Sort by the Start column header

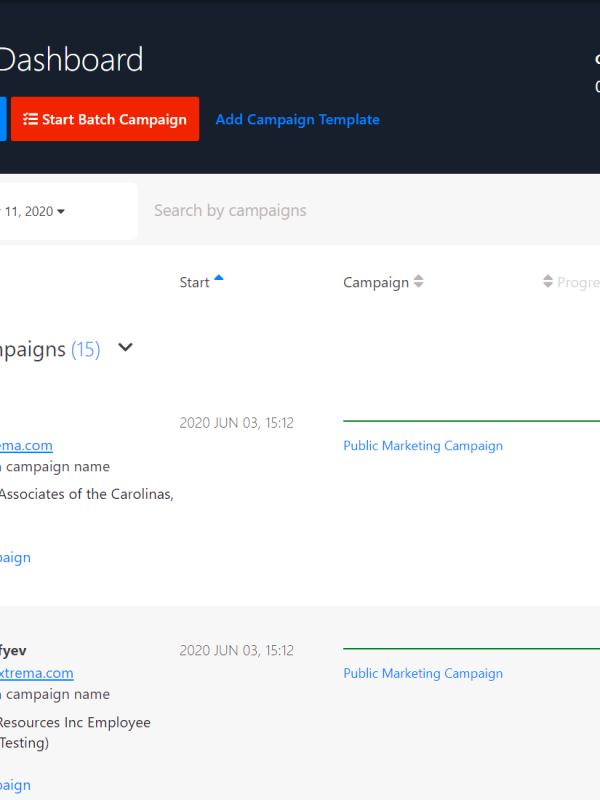(x=194, y=282)
